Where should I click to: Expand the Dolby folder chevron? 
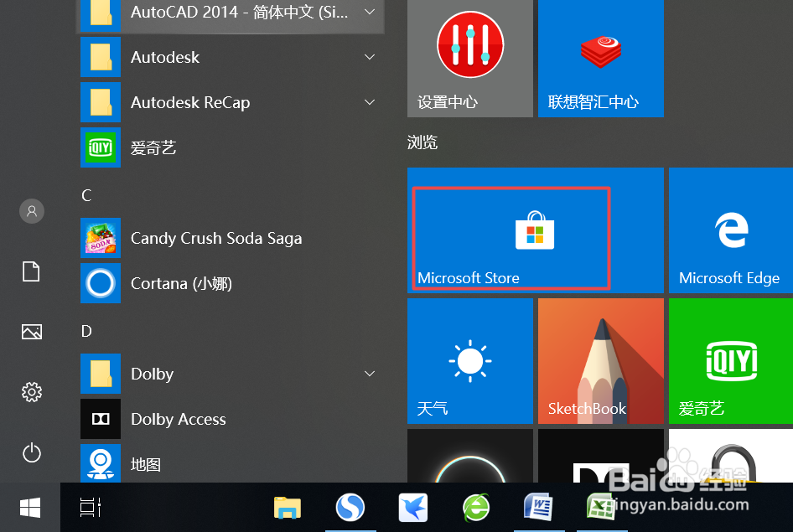pyautogui.click(x=370, y=374)
